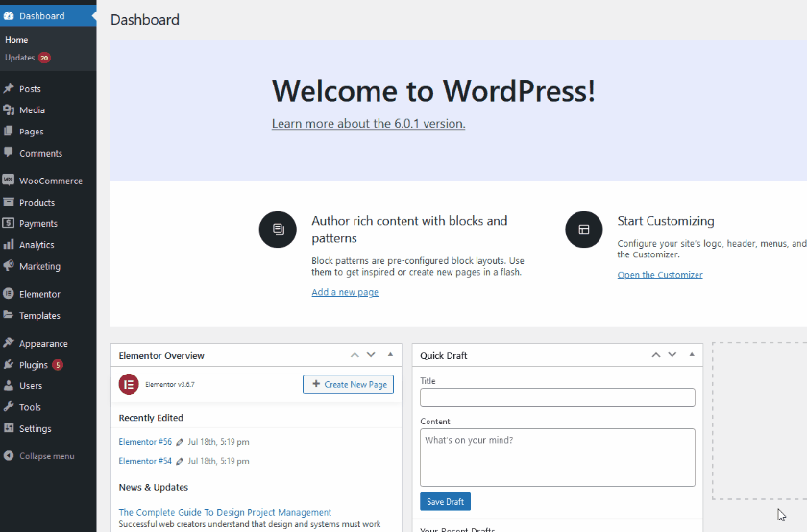Open Complete Guide To Design Project Management

click(225, 513)
